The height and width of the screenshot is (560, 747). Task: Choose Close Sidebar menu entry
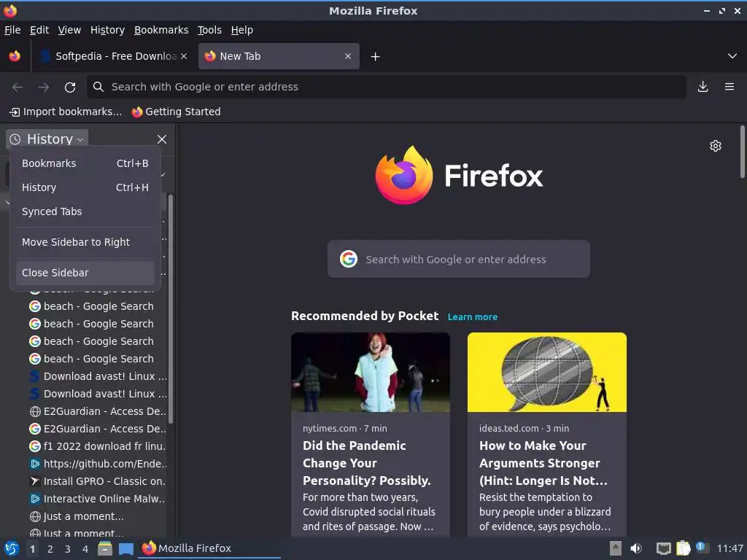(x=85, y=273)
